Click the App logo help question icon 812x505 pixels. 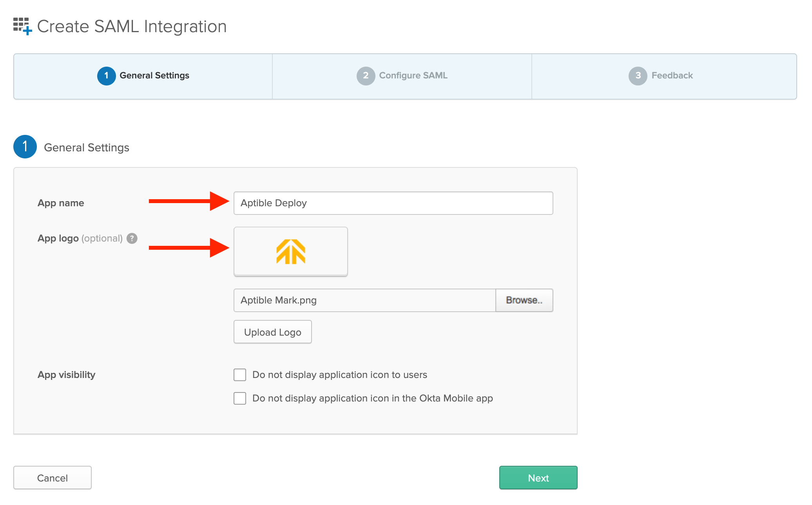[132, 238]
